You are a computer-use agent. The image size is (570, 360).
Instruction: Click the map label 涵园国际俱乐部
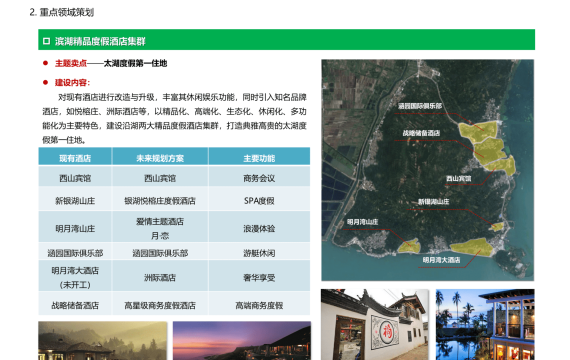click(x=420, y=106)
